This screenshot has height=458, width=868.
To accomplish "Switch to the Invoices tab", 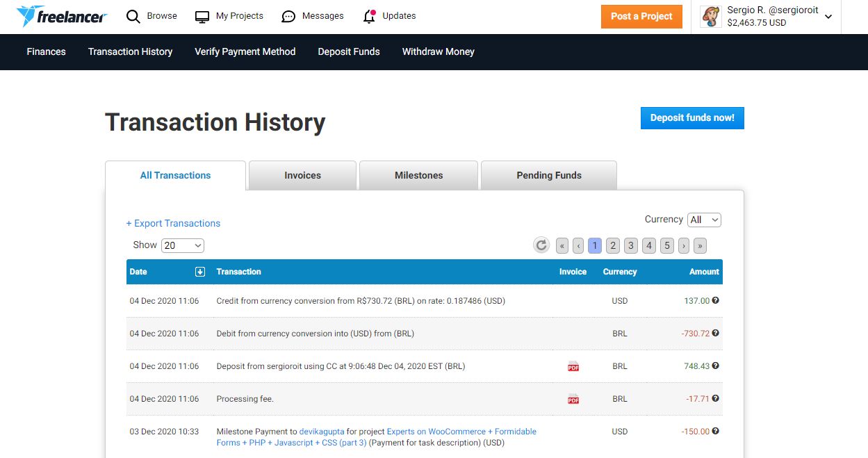I will click(x=302, y=175).
